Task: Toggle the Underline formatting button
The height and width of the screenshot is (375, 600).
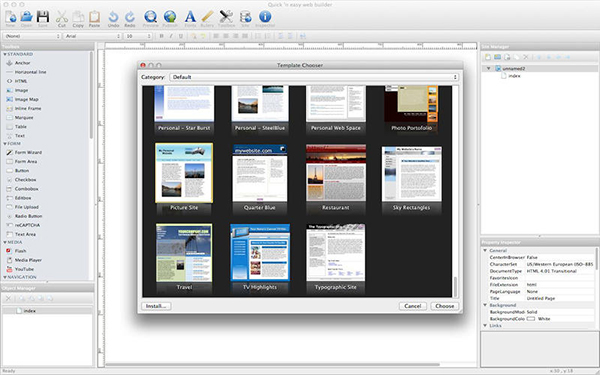Action: 181,36
